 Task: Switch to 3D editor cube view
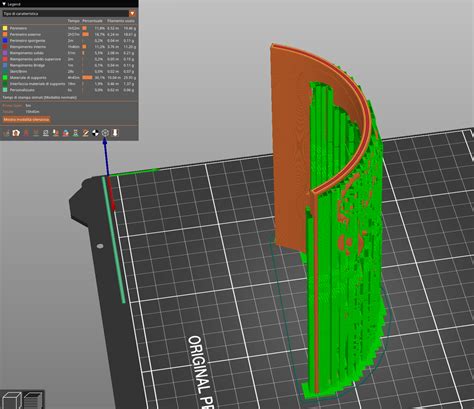pos(12,400)
